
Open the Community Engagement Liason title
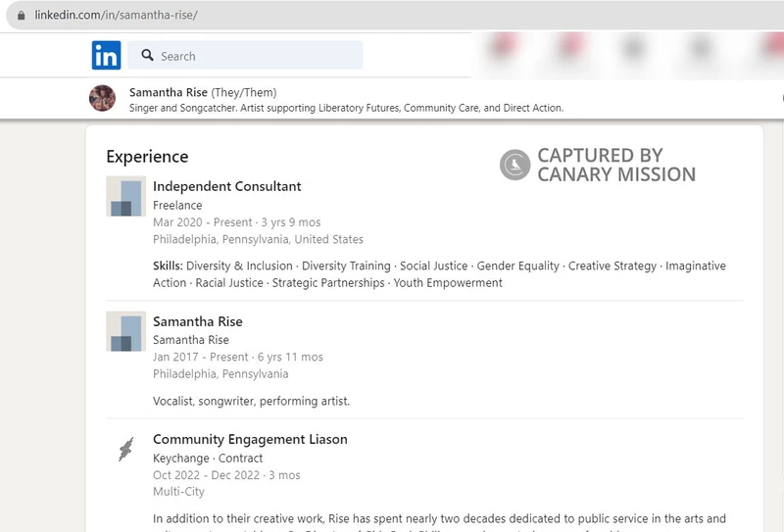[x=250, y=440]
